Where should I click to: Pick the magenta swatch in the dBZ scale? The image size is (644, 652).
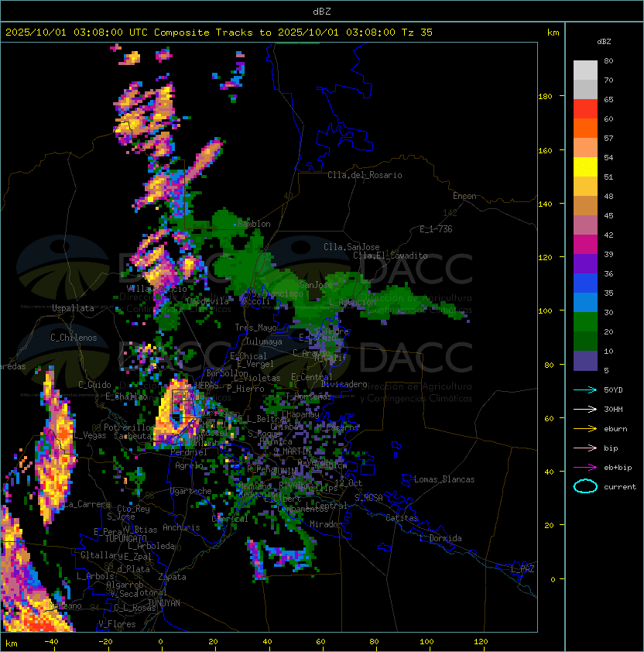click(x=585, y=245)
